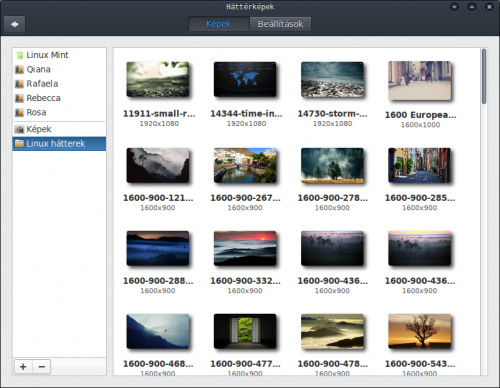This screenshot has width=500, height=388.
Task: Click the Linux hátterek folder icon
Action: click(19, 144)
